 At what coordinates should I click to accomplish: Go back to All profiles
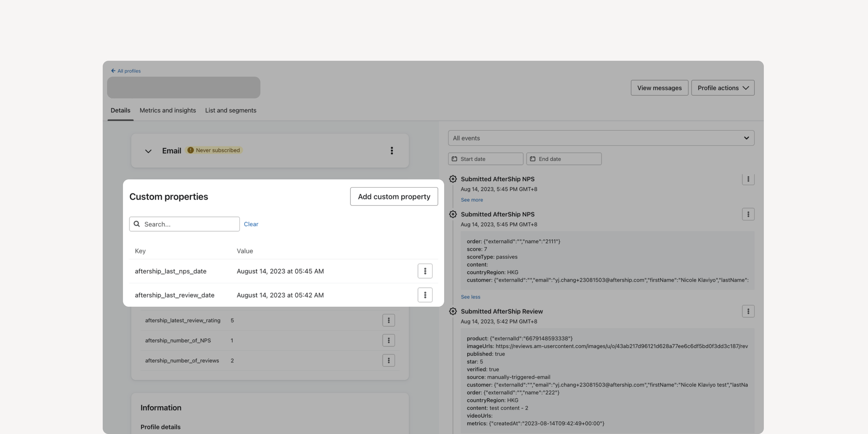(126, 71)
